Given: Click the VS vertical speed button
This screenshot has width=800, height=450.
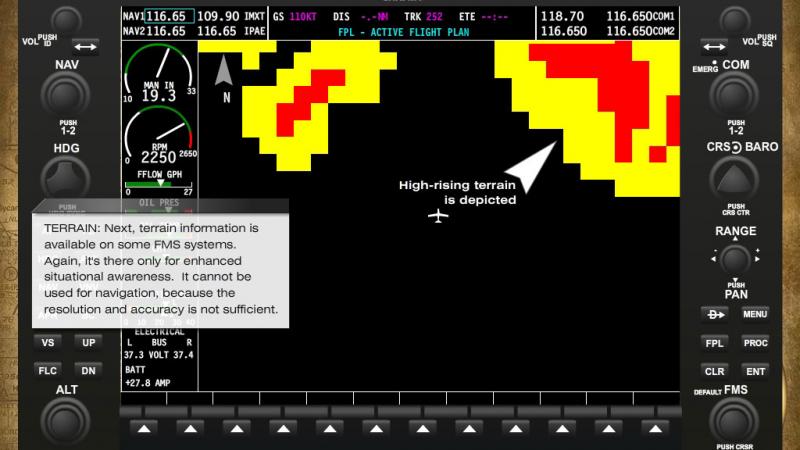Looking at the screenshot, I should (48, 343).
